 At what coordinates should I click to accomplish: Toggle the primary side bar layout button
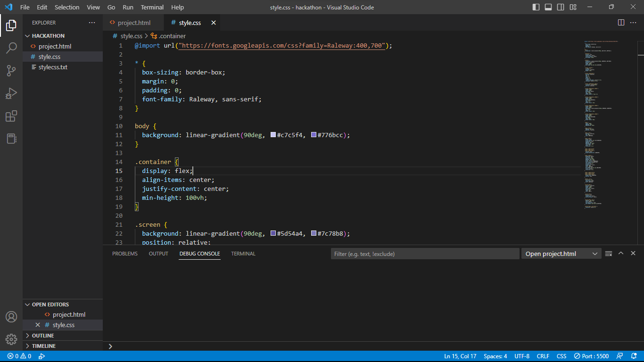[x=536, y=7]
